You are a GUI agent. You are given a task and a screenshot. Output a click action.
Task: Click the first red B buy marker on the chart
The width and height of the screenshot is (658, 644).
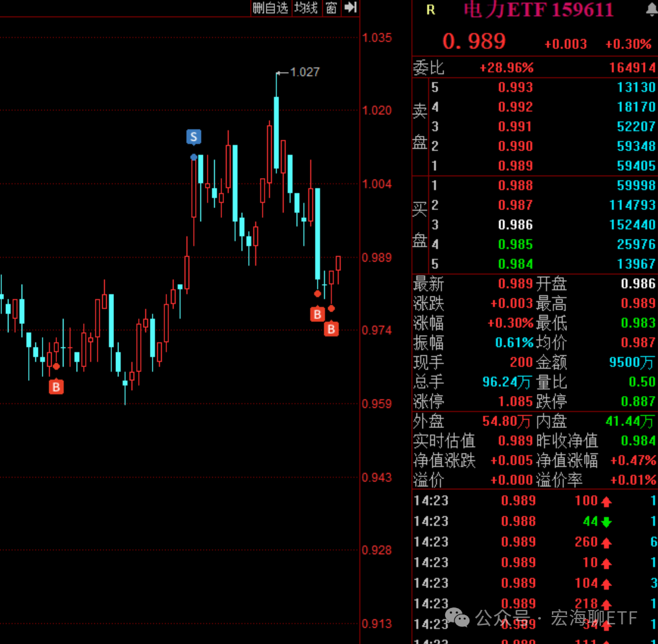tap(318, 314)
